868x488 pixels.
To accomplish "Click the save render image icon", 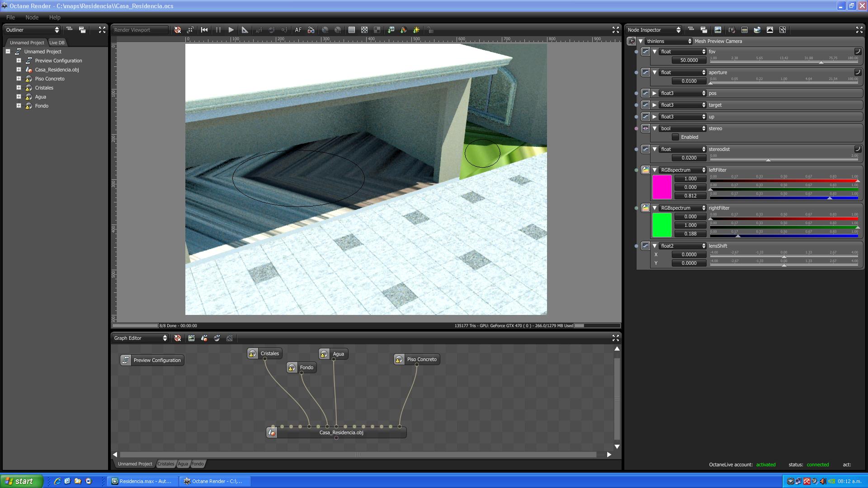I will point(391,30).
